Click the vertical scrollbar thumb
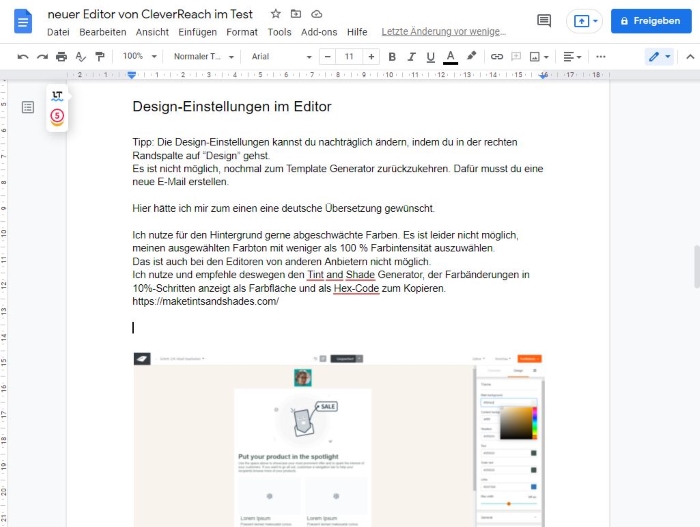Screen dimensions: 700x527 tap(697, 267)
